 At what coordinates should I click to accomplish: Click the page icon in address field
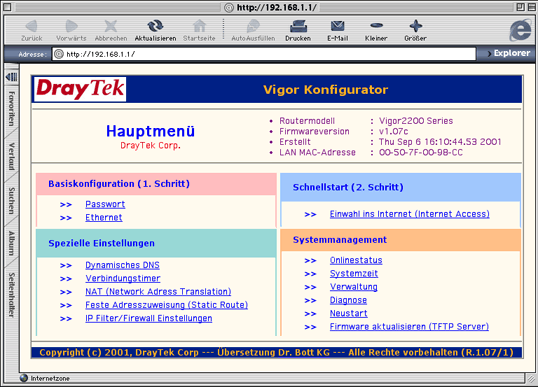(59, 54)
